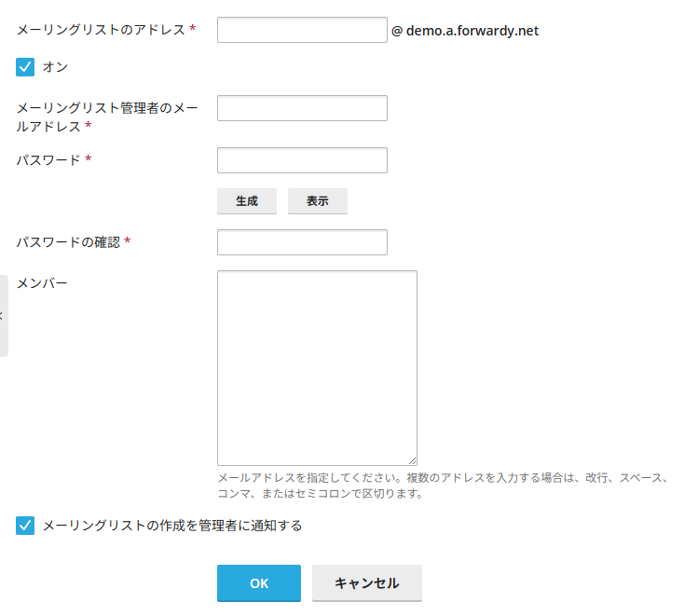Click the メーリングリスト管理者のメールアドレス label
Screen dimensions: 684x616
coord(107,116)
